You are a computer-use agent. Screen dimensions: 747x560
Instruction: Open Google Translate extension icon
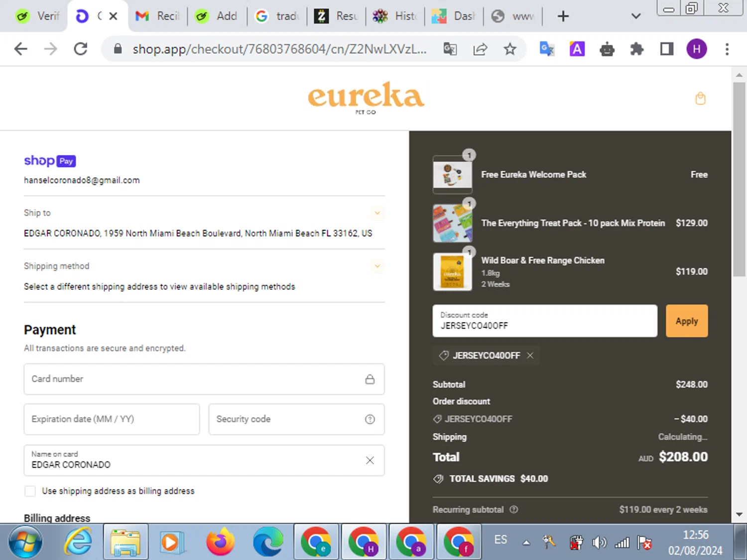point(547,49)
